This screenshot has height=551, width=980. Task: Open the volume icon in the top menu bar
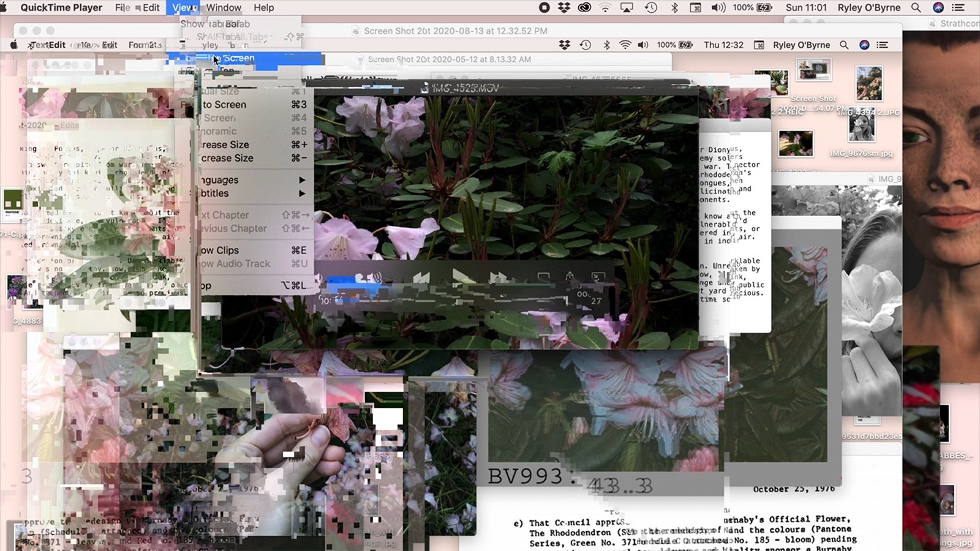pos(718,7)
